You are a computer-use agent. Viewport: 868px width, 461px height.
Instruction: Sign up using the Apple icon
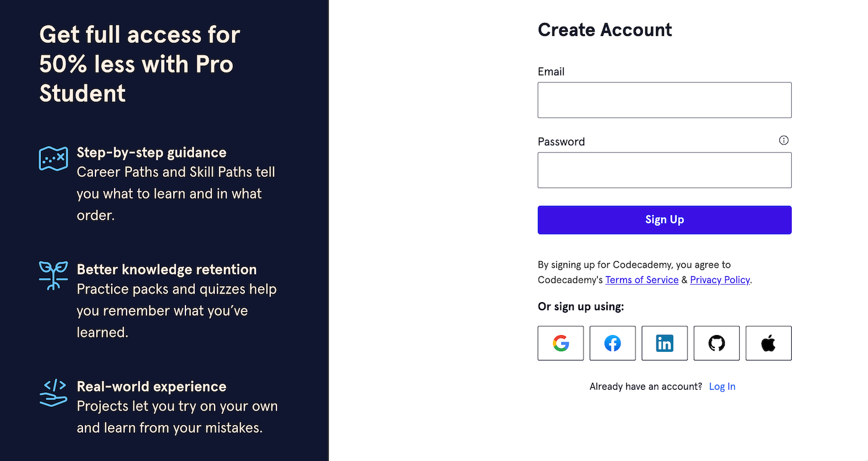point(769,342)
